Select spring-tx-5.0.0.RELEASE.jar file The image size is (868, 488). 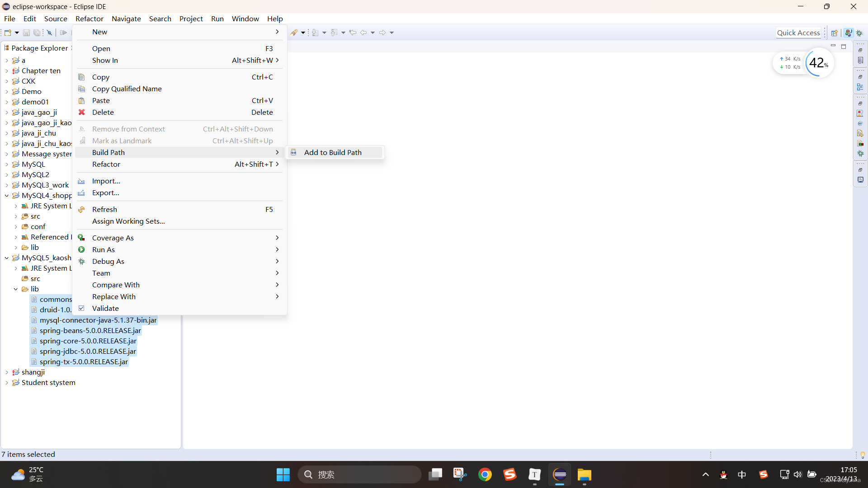(x=84, y=361)
